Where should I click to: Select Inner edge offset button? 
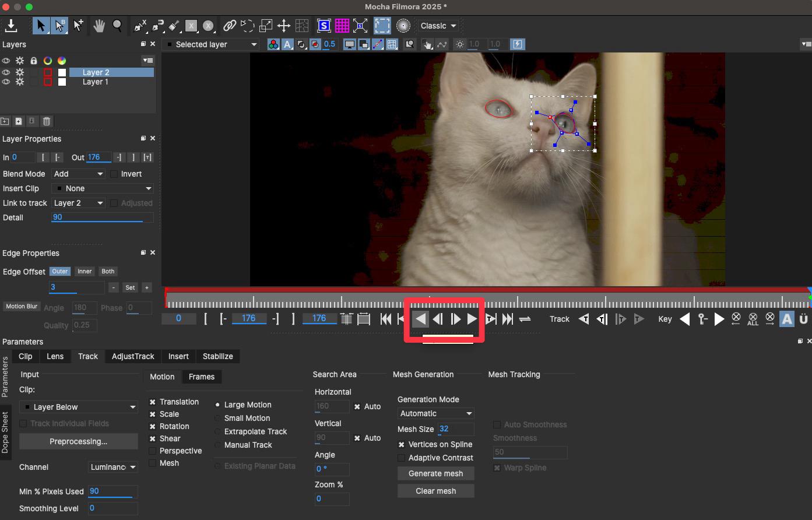[x=85, y=272]
